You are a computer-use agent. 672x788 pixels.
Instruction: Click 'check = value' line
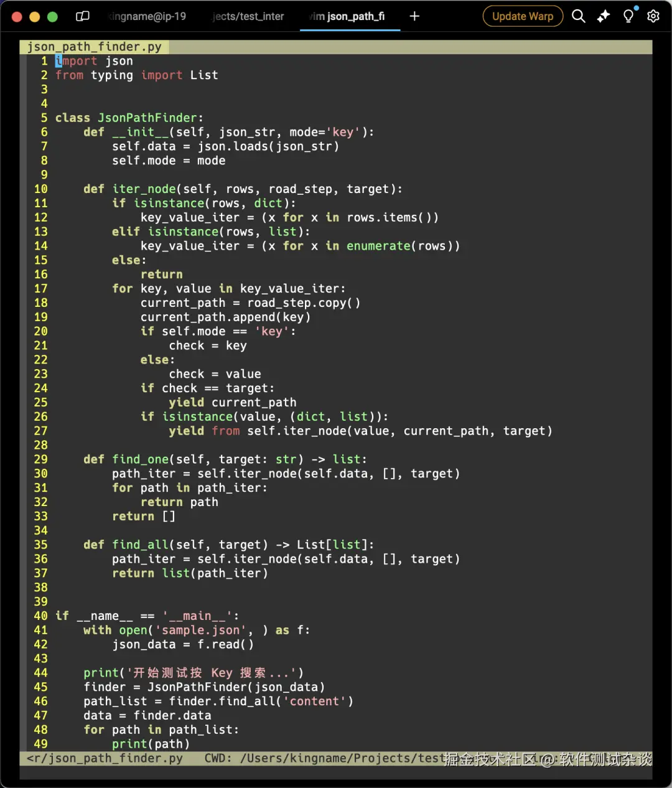click(215, 374)
